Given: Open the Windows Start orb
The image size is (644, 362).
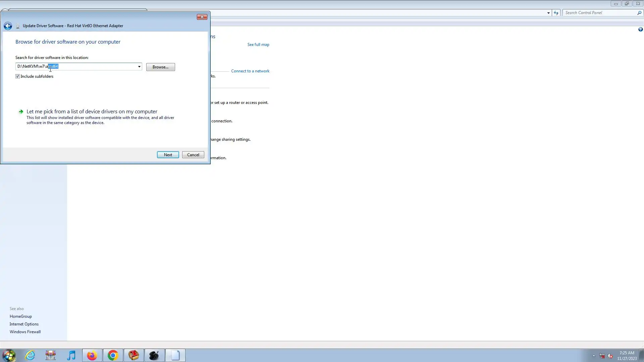Looking at the screenshot, I should click(9, 355).
